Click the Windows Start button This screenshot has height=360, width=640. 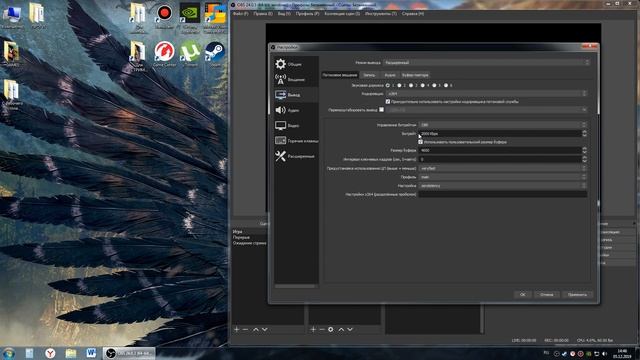[x=9, y=353]
